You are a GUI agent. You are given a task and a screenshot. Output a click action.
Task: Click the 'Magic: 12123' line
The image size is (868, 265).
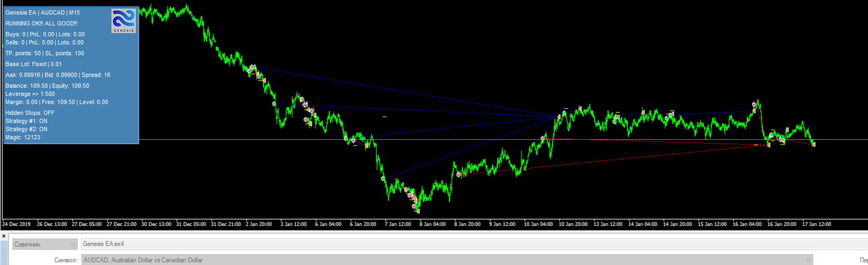[23, 137]
